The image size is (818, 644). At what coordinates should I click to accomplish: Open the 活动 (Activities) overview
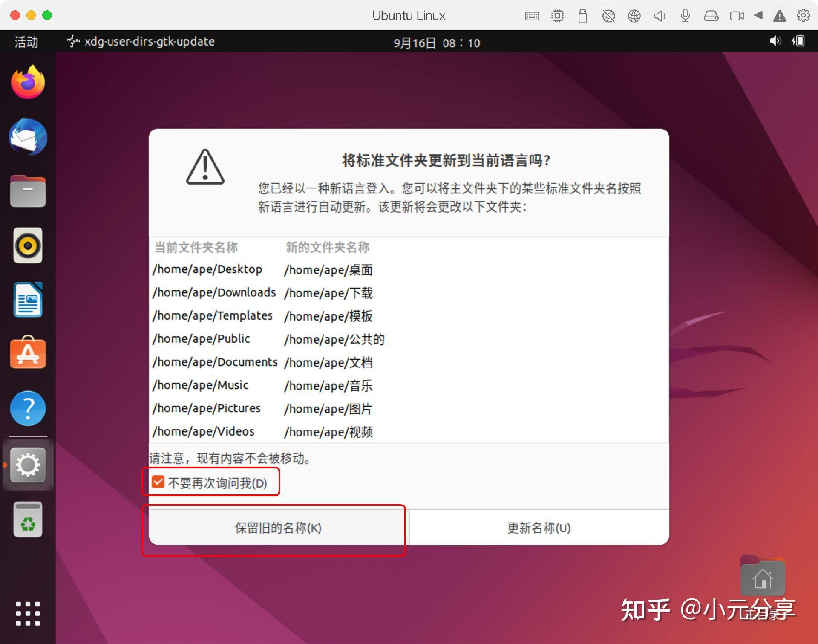[25, 42]
